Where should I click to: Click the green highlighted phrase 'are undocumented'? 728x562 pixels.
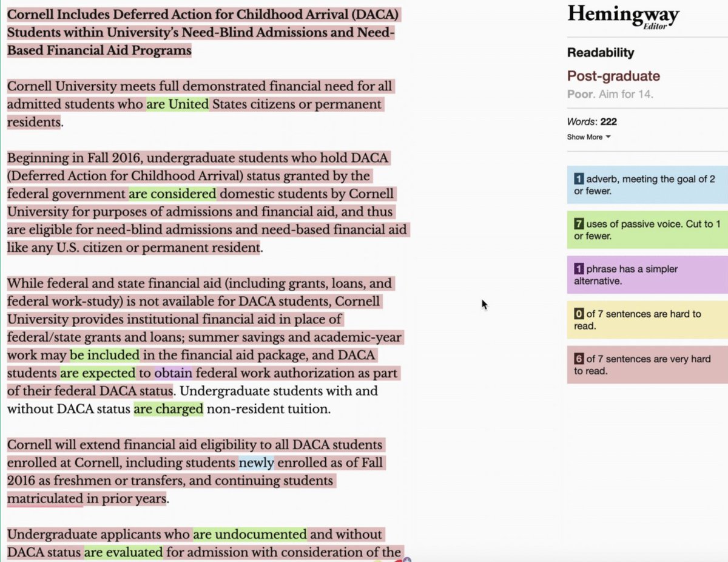[250, 534]
